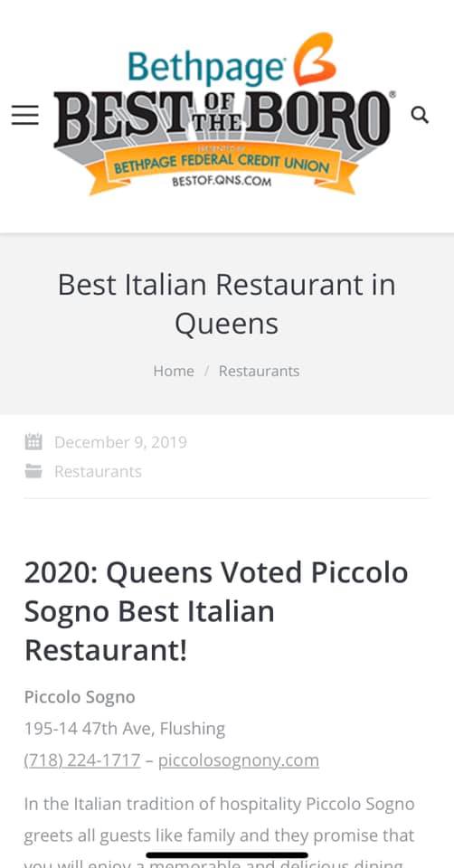This screenshot has height=868, width=454.
Task: Select the 2020 Piccolo Sogno article heading
Action: pos(216,611)
